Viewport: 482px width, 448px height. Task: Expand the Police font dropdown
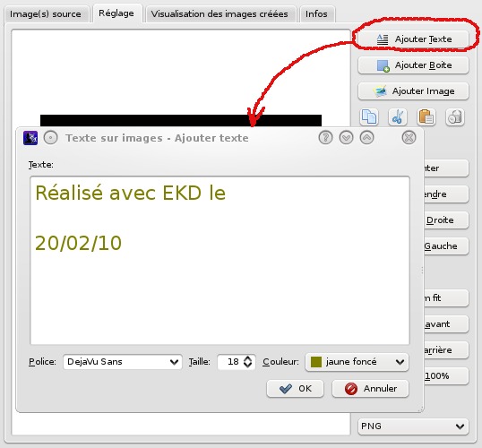pyautogui.click(x=123, y=362)
